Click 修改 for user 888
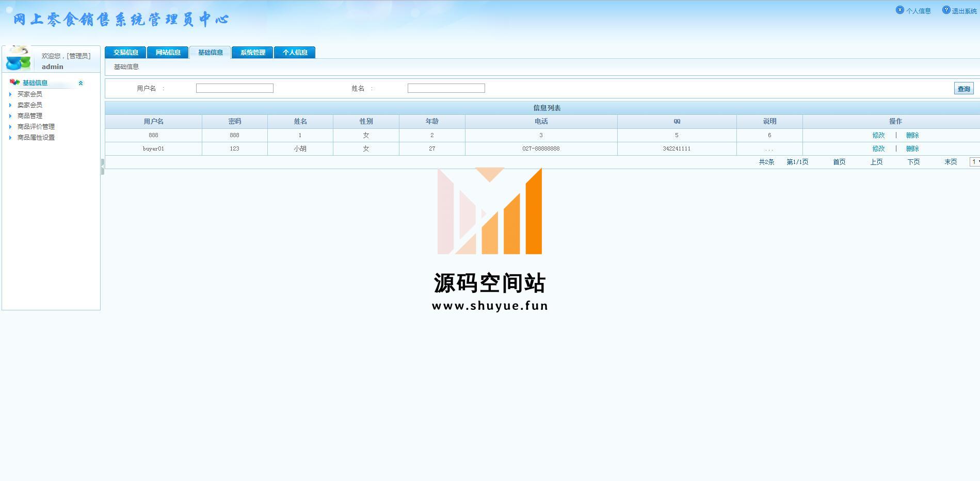Image resolution: width=980 pixels, height=481 pixels. [x=878, y=135]
